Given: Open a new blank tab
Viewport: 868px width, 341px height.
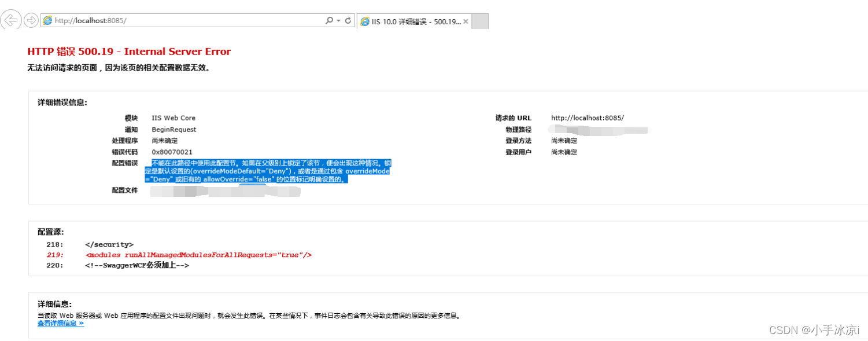Looking at the screenshot, I should click(x=481, y=21).
